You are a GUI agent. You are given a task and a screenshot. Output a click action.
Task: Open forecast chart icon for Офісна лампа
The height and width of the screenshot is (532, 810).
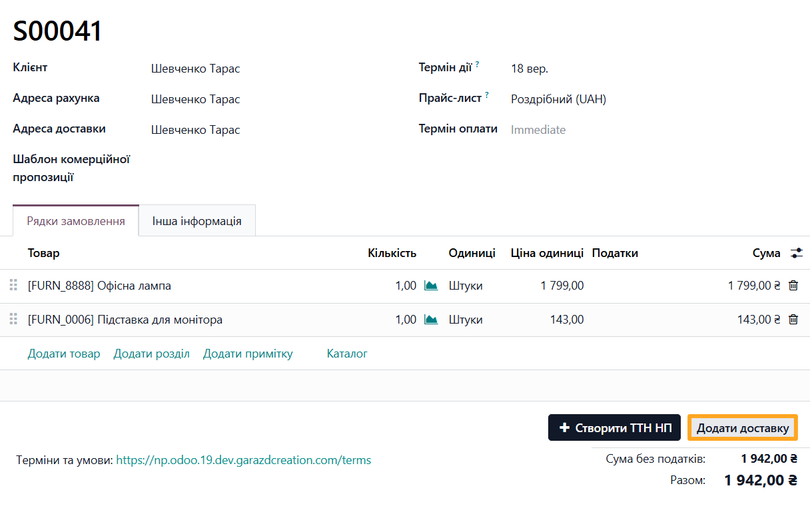pyautogui.click(x=431, y=286)
